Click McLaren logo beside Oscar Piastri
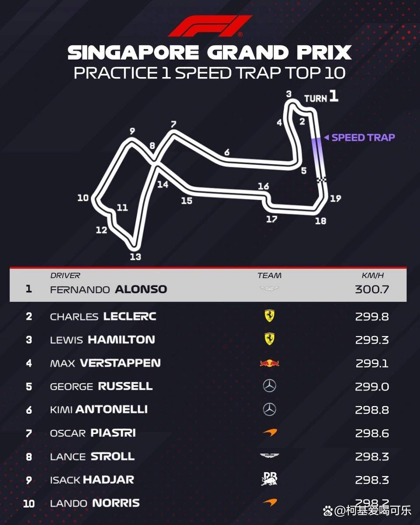 point(269,433)
